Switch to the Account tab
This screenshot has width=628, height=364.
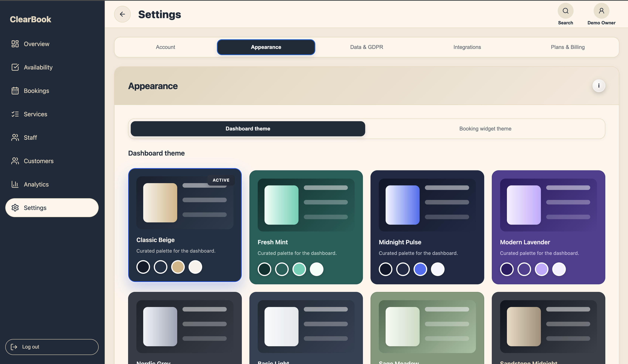click(x=165, y=47)
